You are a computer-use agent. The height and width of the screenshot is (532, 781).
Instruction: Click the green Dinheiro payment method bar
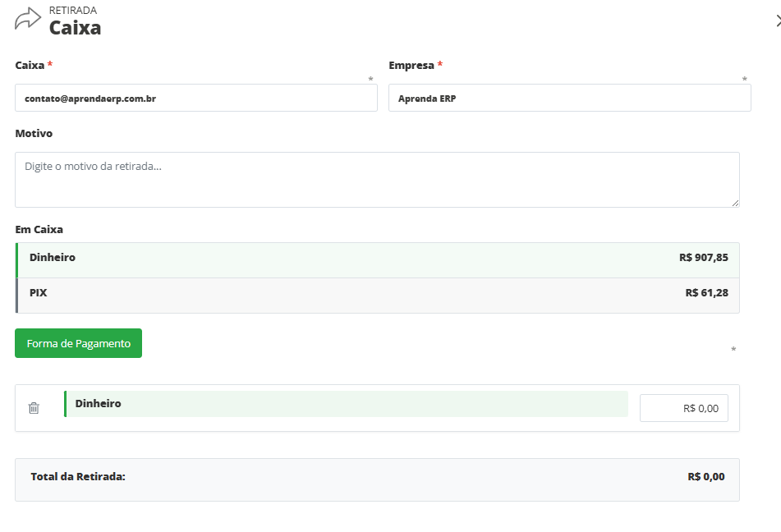click(x=346, y=404)
